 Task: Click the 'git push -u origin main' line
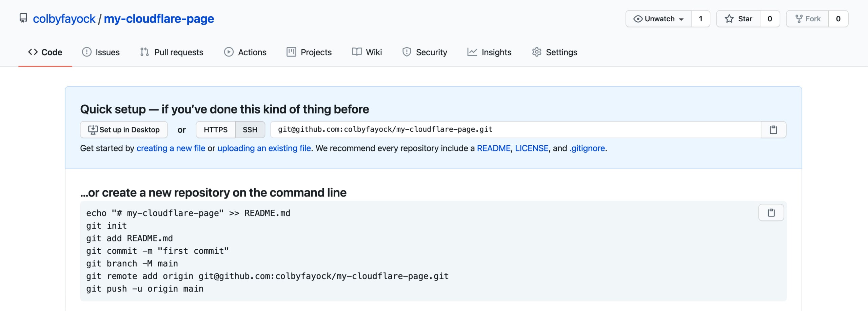pyautogui.click(x=145, y=289)
